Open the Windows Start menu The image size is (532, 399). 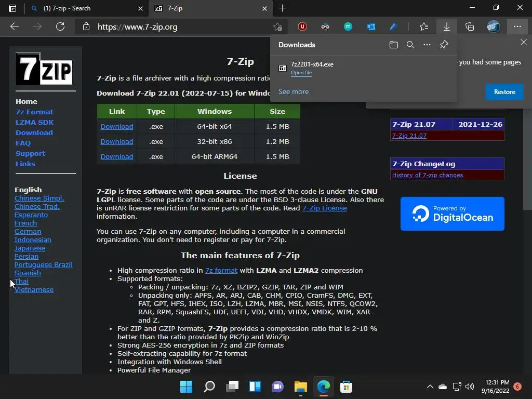186,387
